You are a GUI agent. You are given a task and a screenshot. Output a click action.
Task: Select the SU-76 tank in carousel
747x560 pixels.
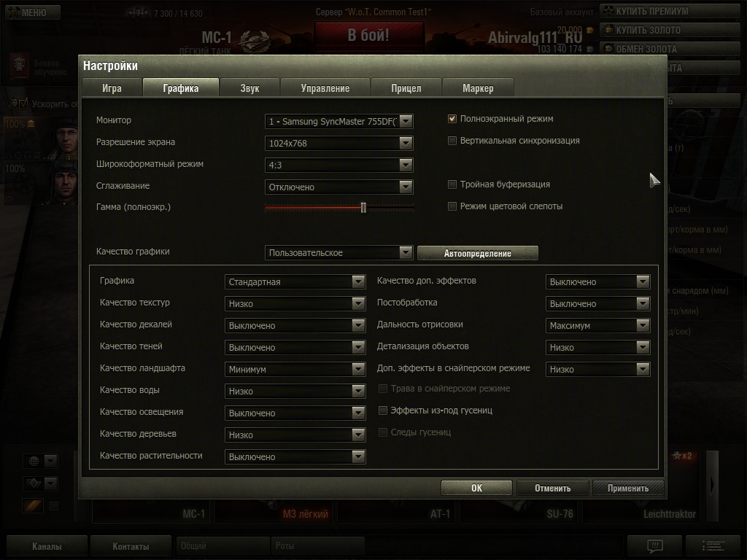coord(519,510)
